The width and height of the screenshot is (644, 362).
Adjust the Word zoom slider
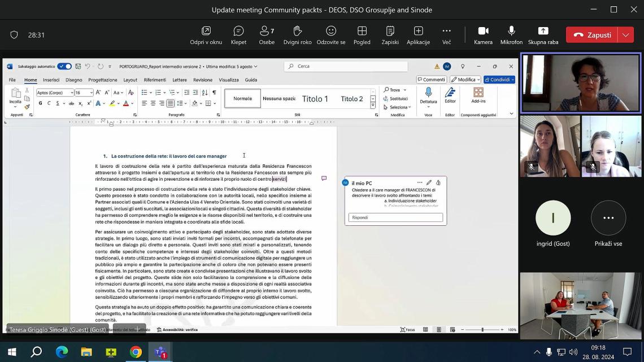[482, 330]
